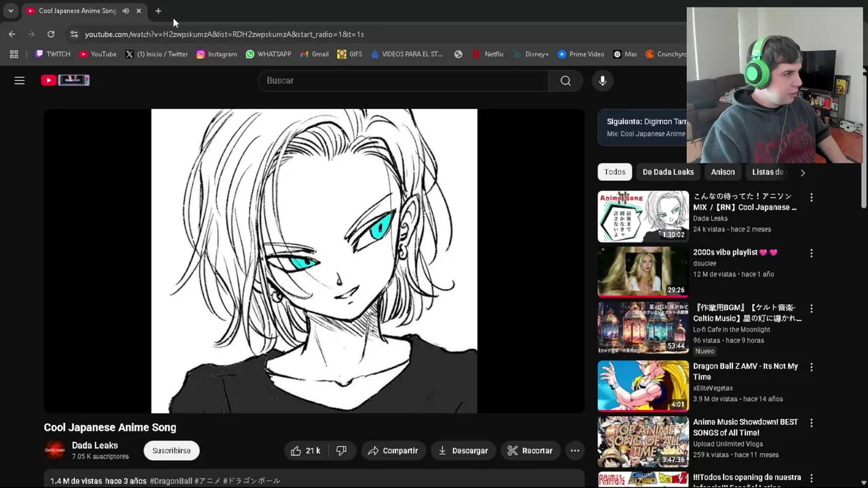868x488 pixels.
Task: Clip the video with Recortar
Action: pos(530,451)
